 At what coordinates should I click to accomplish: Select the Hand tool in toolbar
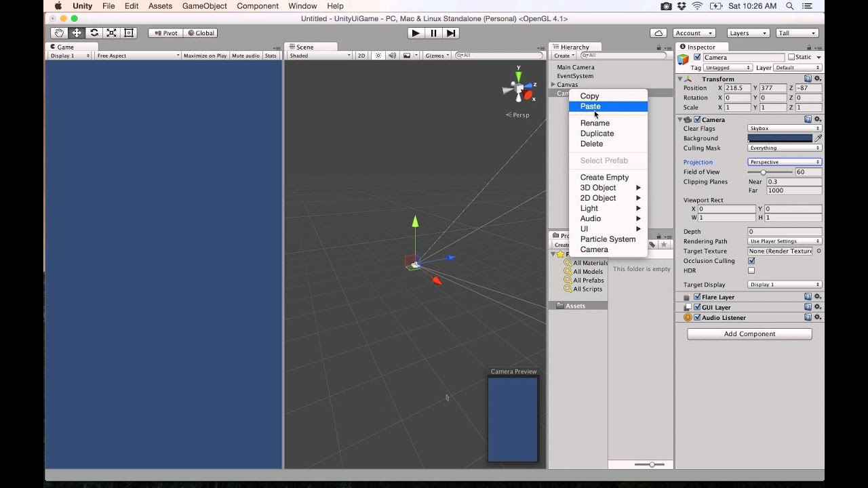[x=59, y=33]
